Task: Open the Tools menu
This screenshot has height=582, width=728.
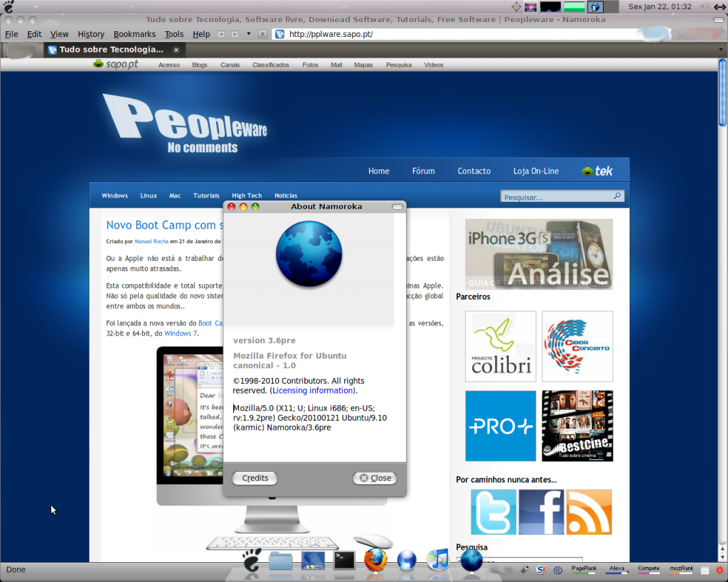Action: [173, 34]
